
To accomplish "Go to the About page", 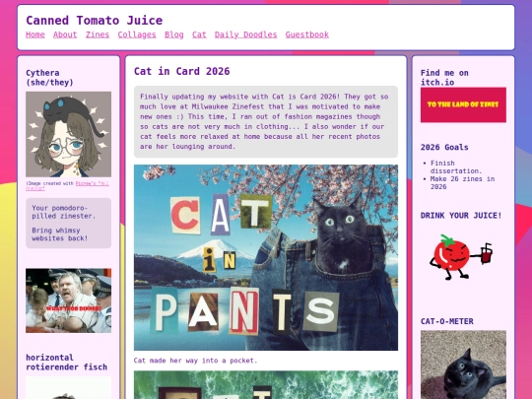I will pyautogui.click(x=65, y=34).
